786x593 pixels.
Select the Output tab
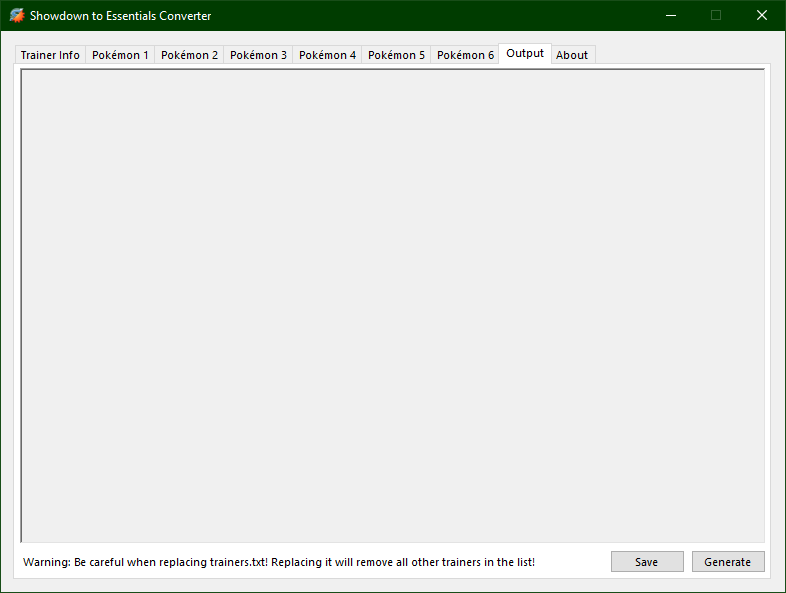[525, 53]
